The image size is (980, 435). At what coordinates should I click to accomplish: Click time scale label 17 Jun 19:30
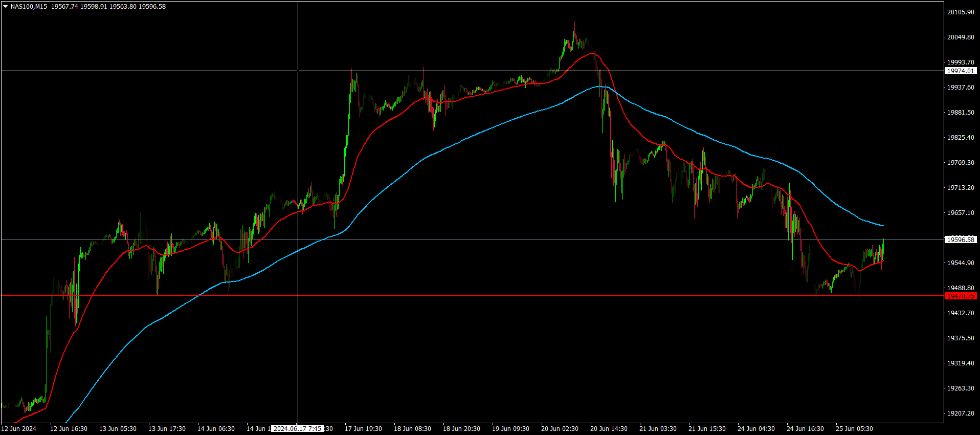coord(364,429)
